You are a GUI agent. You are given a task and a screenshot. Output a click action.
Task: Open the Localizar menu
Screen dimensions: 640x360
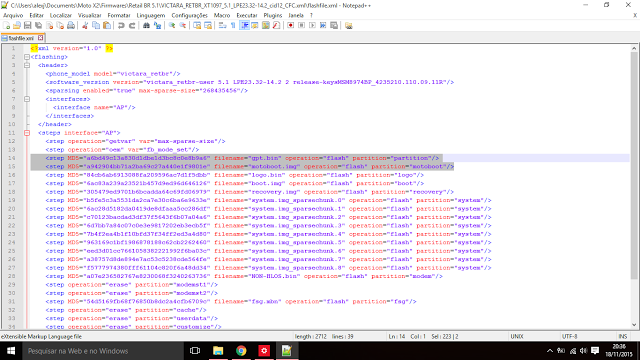pyautogui.click(x=61, y=16)
